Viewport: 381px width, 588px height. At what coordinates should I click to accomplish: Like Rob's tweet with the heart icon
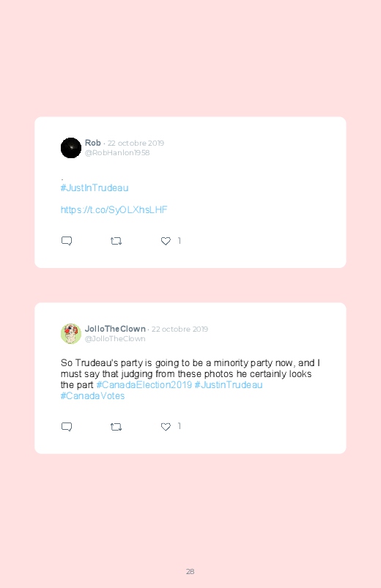[166, 241]
